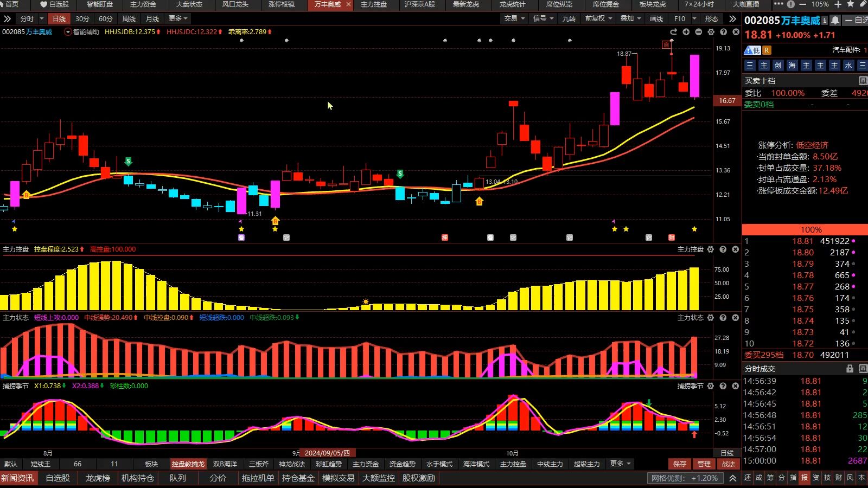Toggle the 形态 pattern button

[712, 18]
